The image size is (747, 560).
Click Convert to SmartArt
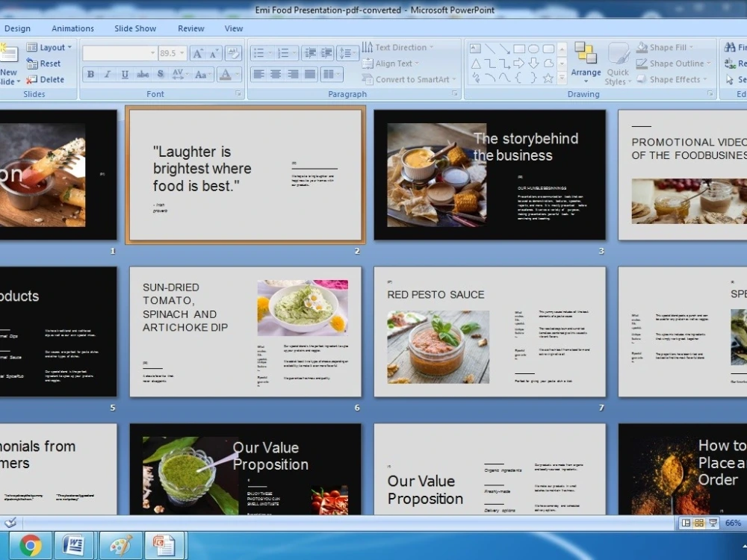click(409, 80)
